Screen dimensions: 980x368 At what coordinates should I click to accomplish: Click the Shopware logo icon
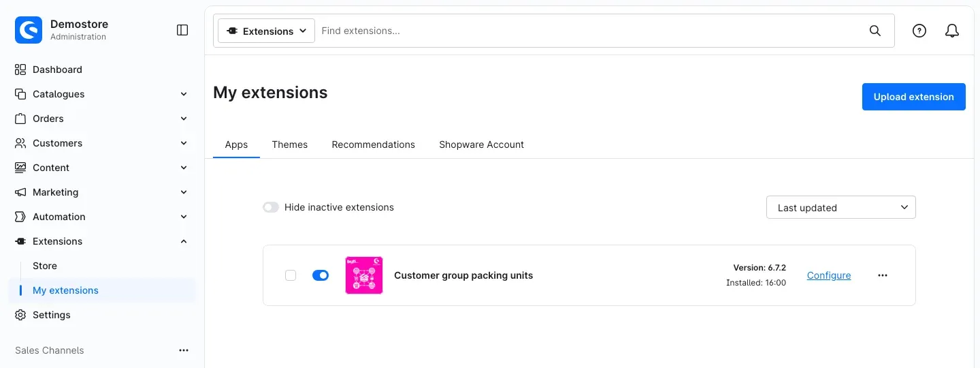coord(29,30)
